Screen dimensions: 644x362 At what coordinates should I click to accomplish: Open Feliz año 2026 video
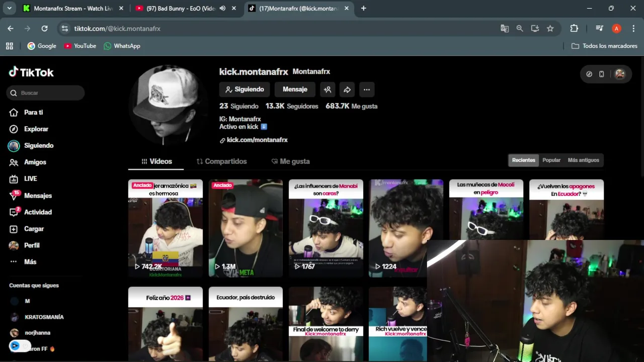(166, 324)
